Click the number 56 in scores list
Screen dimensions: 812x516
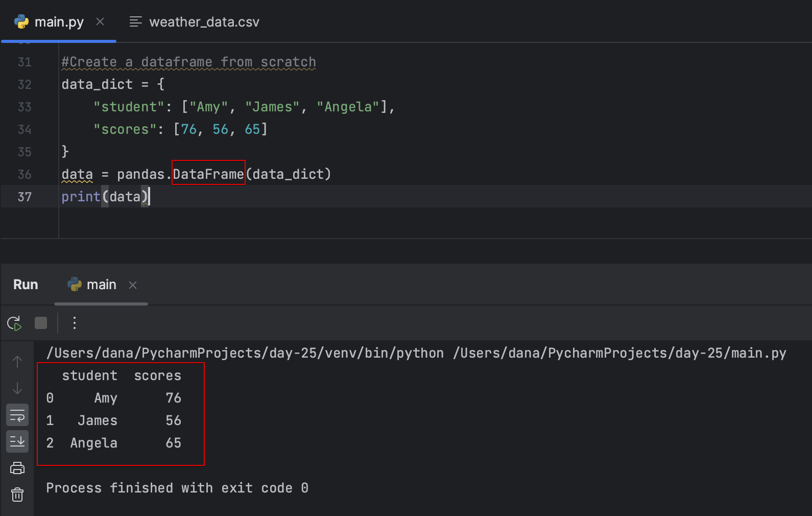point(221,129)
